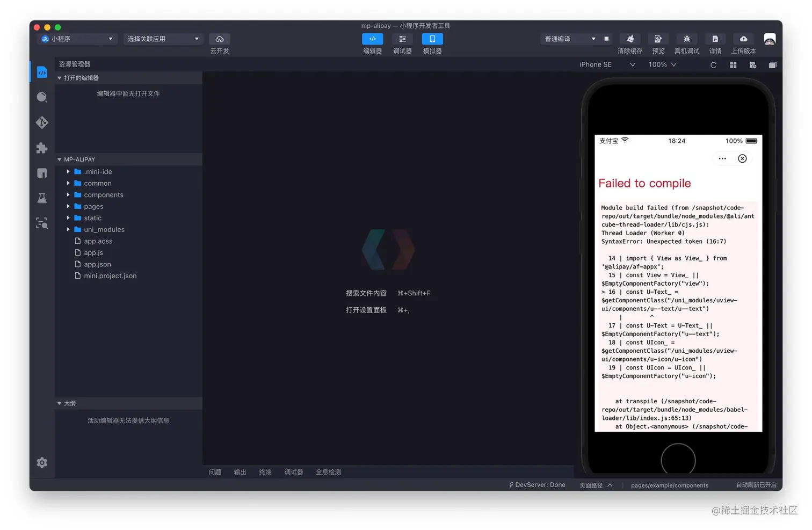Click the simulator device settings icon

click(753, 65)
